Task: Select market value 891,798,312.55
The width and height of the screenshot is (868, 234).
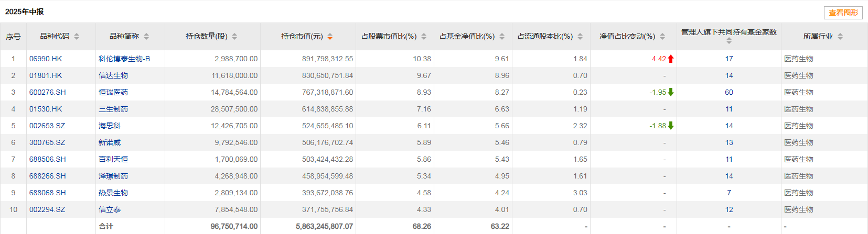Action: coord(327,59)
